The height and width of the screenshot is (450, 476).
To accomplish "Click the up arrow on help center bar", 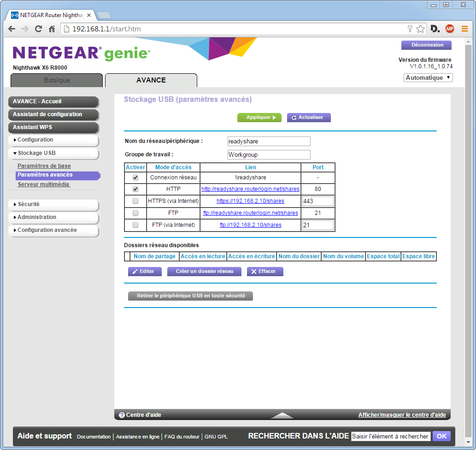I will (x=282, y=415).
